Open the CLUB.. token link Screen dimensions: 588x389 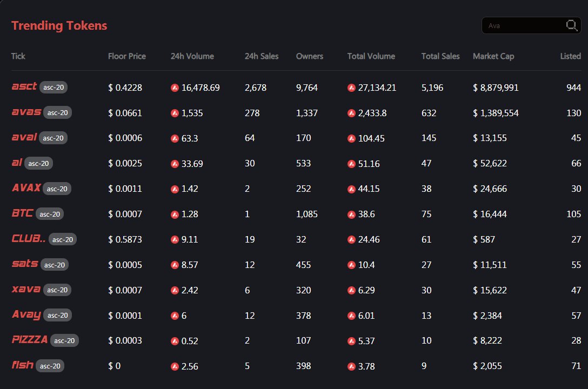[29, 238]
